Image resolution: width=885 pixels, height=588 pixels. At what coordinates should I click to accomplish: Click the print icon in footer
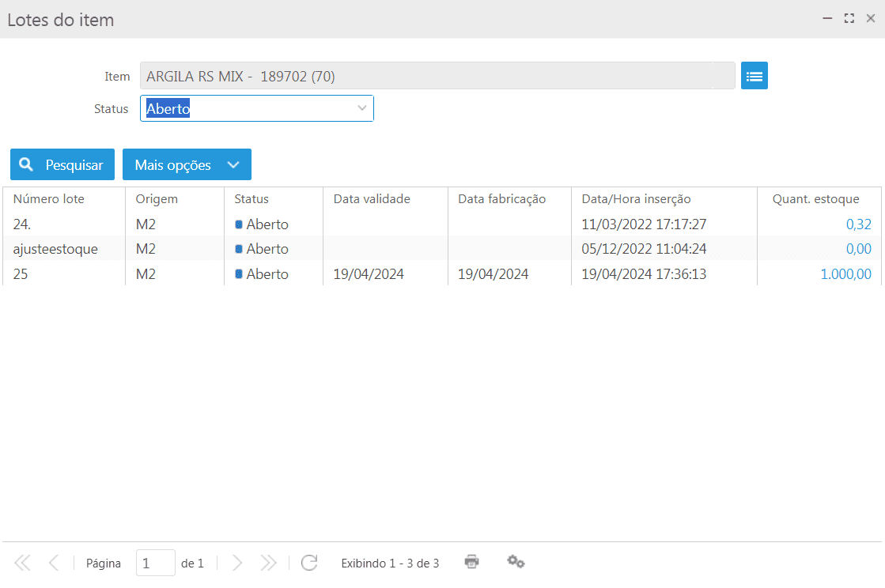click(x=472, y=562)
